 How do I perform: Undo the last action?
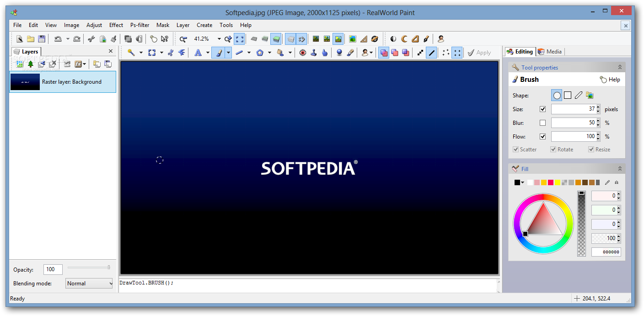pos(58,39)
